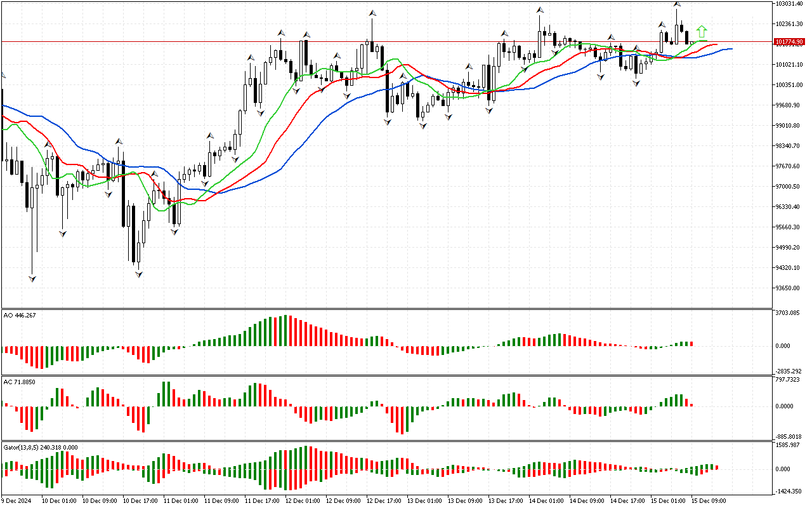Click the 102361.30 price axis label

[x=790, y=24]
